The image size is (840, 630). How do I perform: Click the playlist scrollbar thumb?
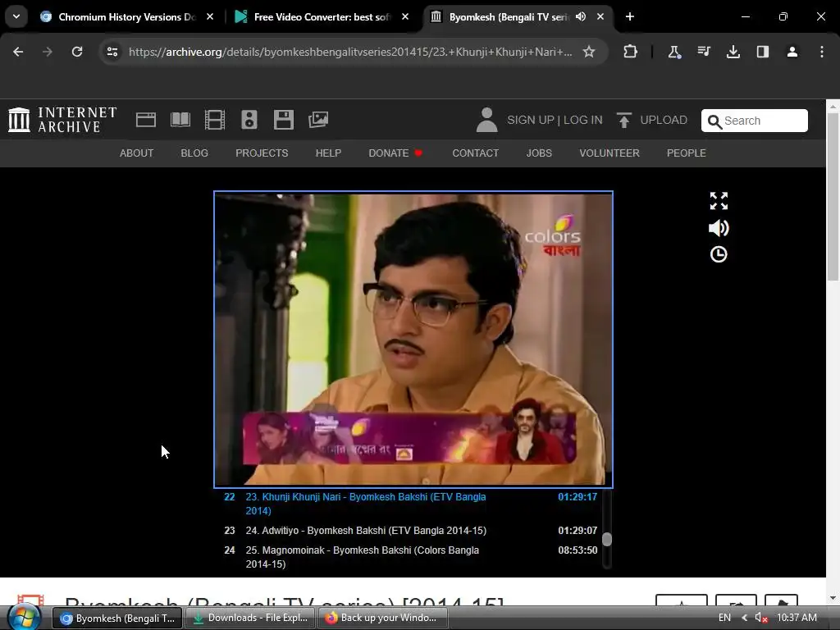click(607, 539)
